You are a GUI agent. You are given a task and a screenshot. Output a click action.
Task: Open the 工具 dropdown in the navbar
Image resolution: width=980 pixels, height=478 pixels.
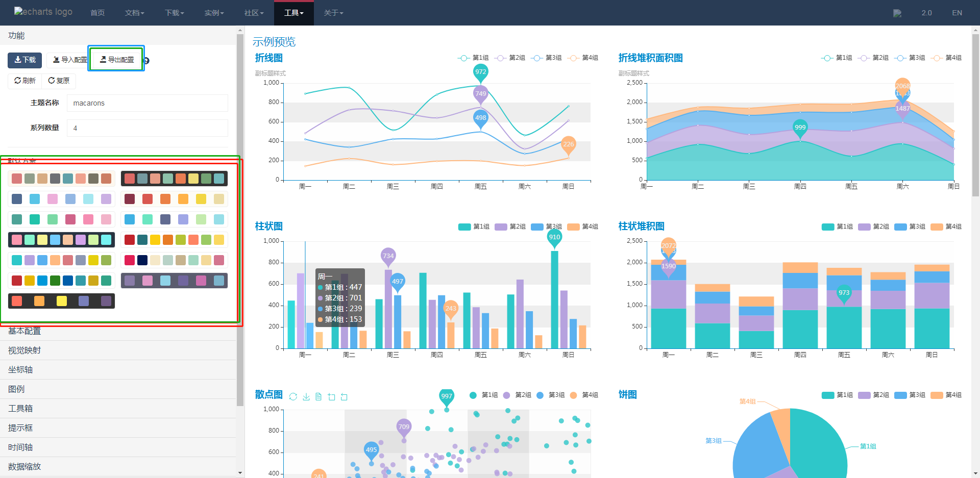pos(294,13)
